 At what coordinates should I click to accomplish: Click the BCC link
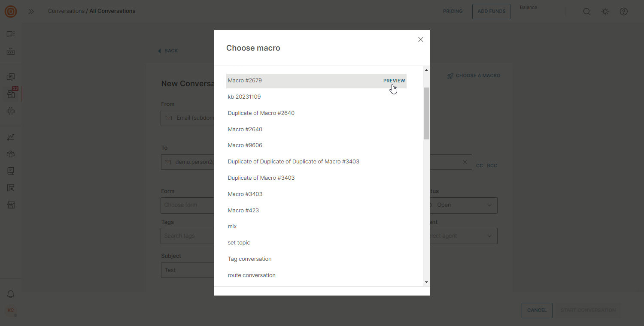point(492,166)
